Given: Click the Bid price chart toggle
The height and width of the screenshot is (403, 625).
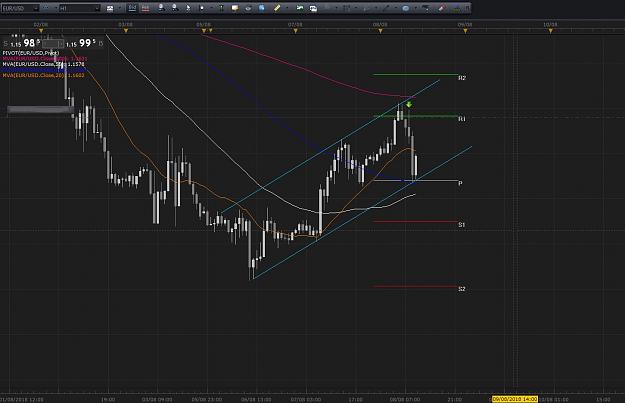Looking at the screenshot, I should 132,8.
